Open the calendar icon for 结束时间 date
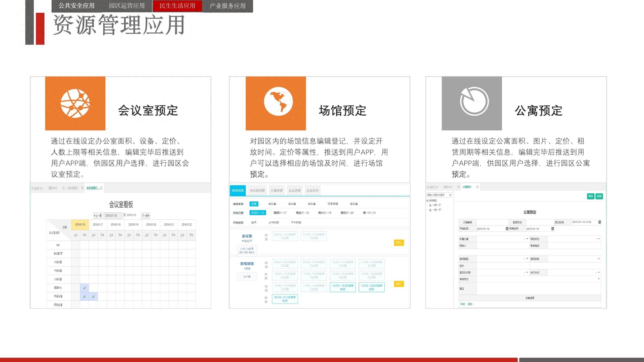This screenshot has width=644, height=362. point(552,229)
